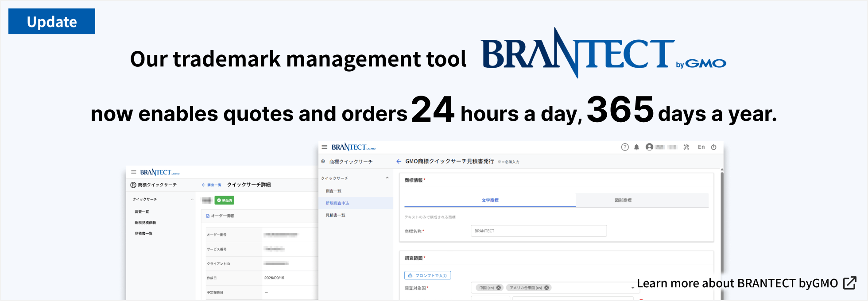
Task: Open 見積書一覧 in left window sidebar
Action: pos(143,233)
